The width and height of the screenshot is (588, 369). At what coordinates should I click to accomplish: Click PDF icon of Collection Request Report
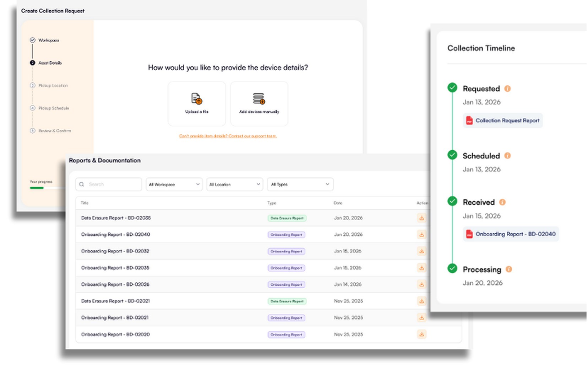[469, 121]
